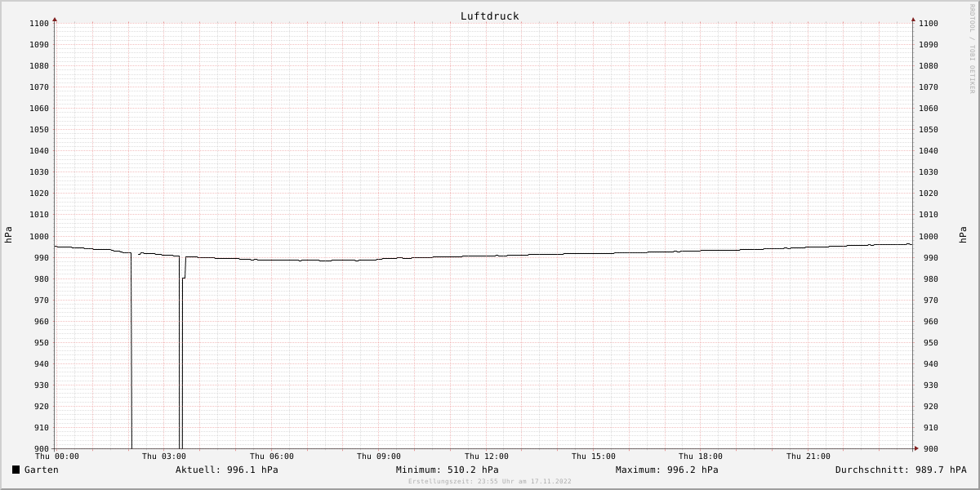This screenshot has height=490, width=980.
Task: Click the "Thu 09:00" time axis label
Action: (379, 457)
